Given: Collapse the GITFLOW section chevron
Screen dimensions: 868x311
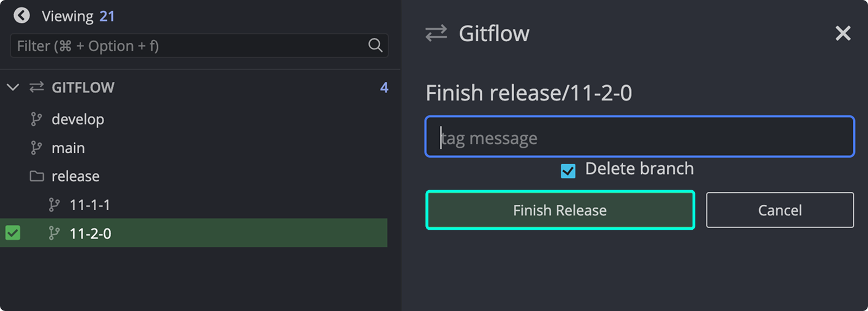Looking at the screenshot, I should tap(13, 87).
